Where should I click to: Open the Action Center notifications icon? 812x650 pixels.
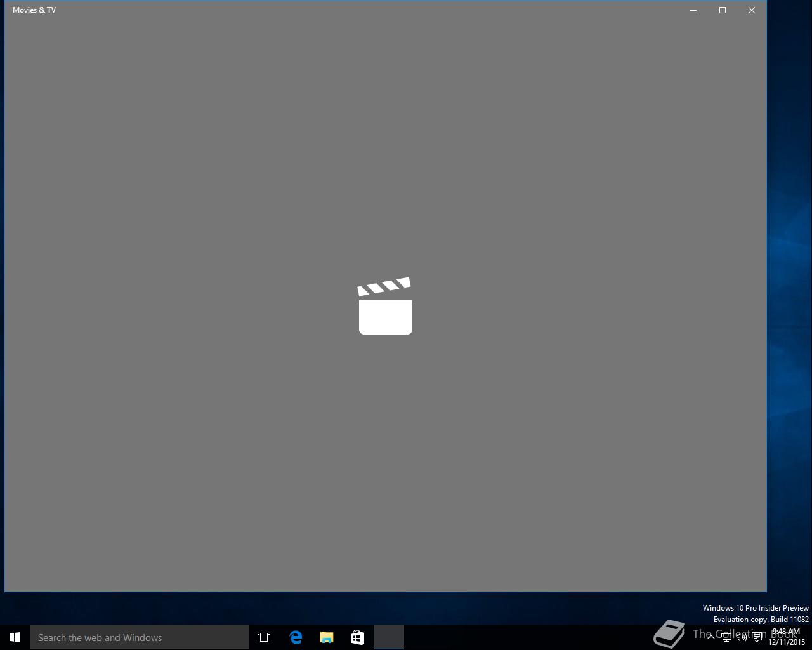pyautogui.click(x=757, y=637)
